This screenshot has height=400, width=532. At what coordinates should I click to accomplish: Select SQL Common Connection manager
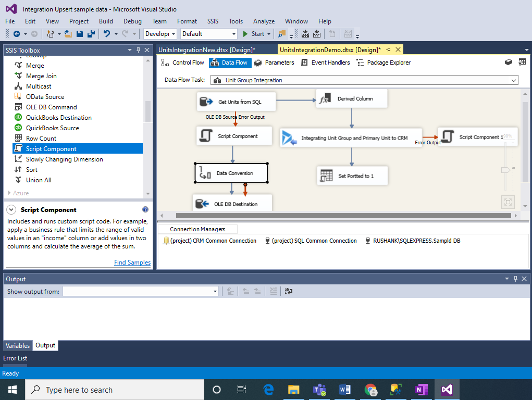point(311,241)
